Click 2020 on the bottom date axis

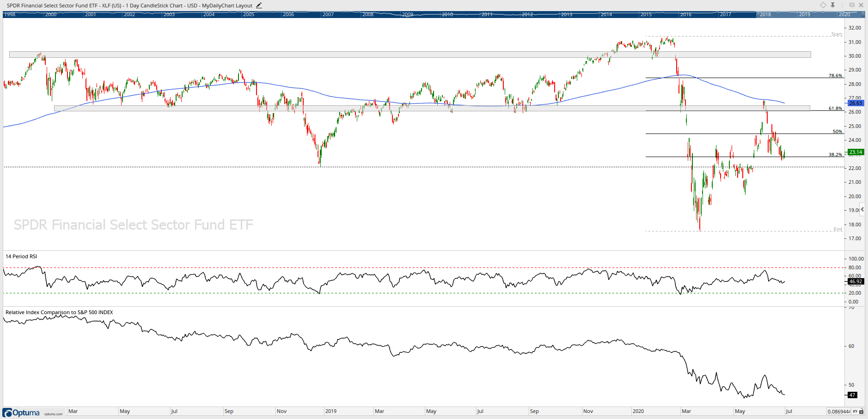[638, 411]
